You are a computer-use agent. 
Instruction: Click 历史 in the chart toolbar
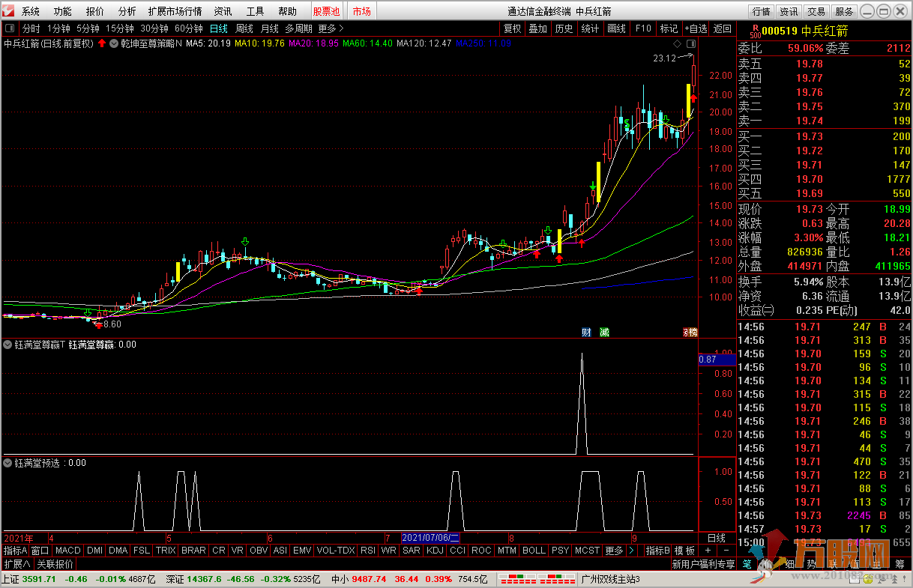click(x=564, y=28)
